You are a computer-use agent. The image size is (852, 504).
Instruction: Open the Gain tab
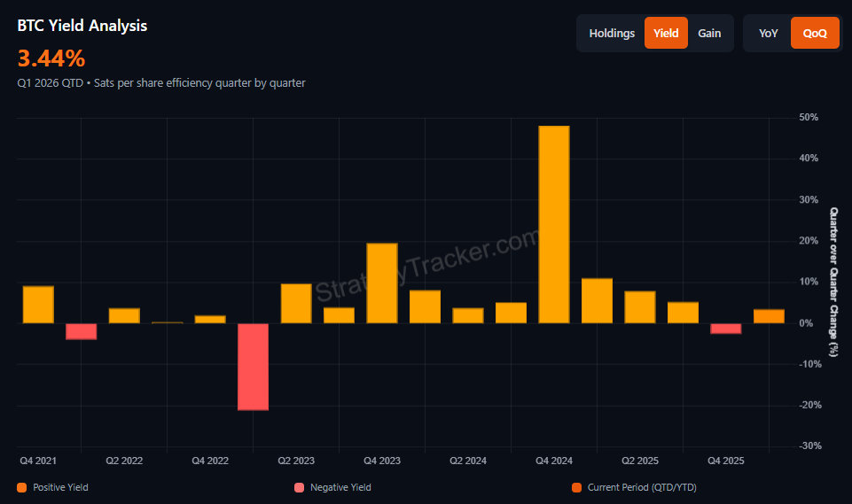(x=709, y=34)
